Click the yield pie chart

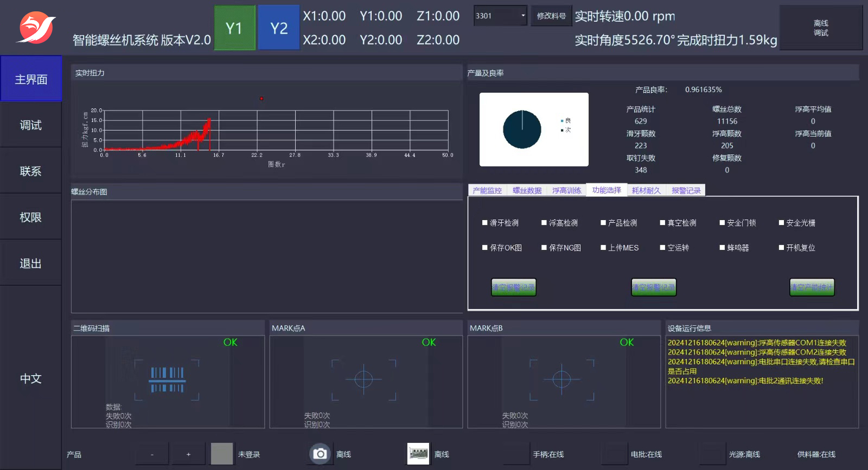(x=522, y=130)
